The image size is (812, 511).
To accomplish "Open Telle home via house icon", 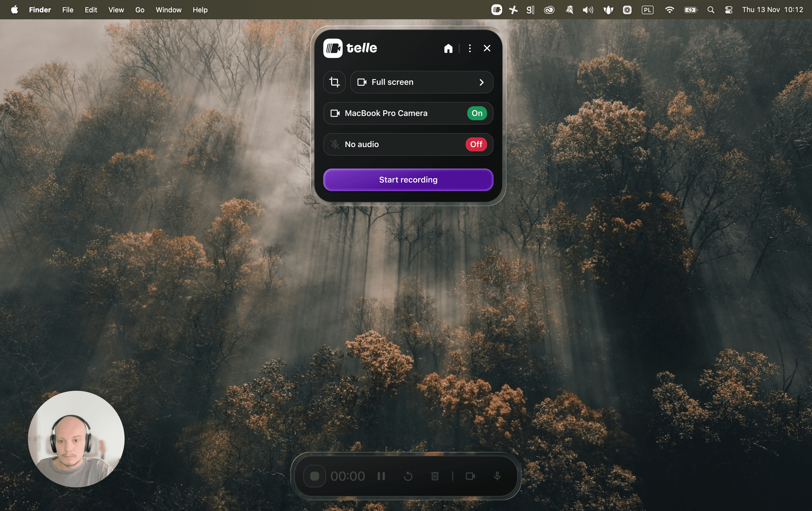I will pyautogui.click(x=448, y=49).
